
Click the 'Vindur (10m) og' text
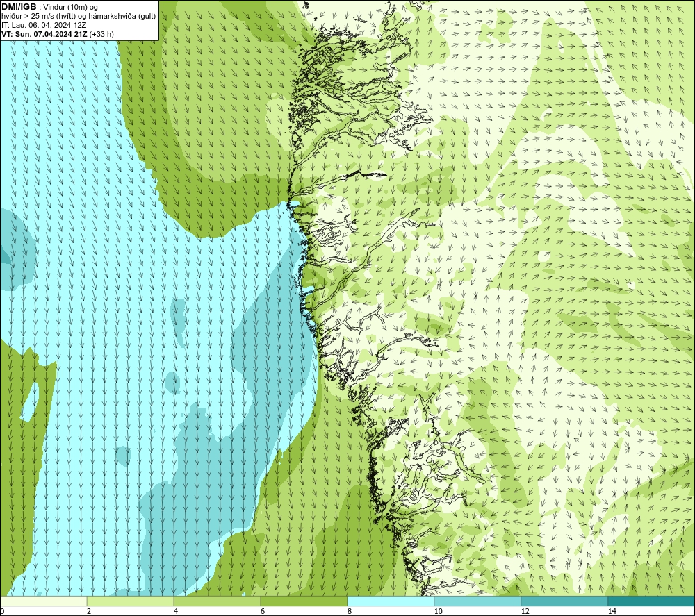[70, 7]
